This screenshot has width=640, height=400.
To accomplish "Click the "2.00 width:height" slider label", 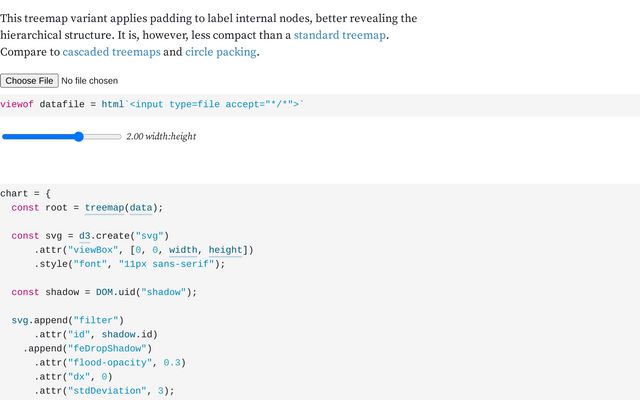I will tap(161, 136).
